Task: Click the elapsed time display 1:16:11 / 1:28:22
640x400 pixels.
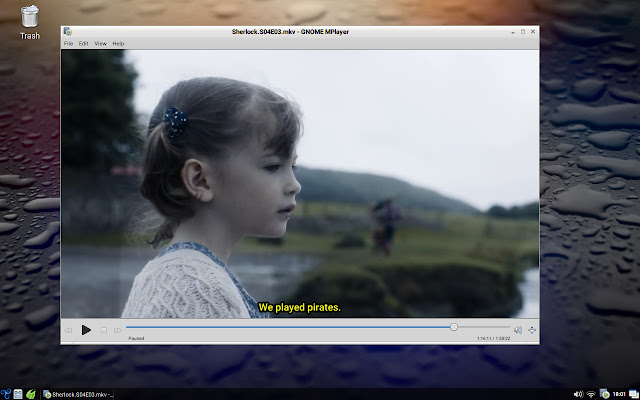Action: (x=493, y=338)
